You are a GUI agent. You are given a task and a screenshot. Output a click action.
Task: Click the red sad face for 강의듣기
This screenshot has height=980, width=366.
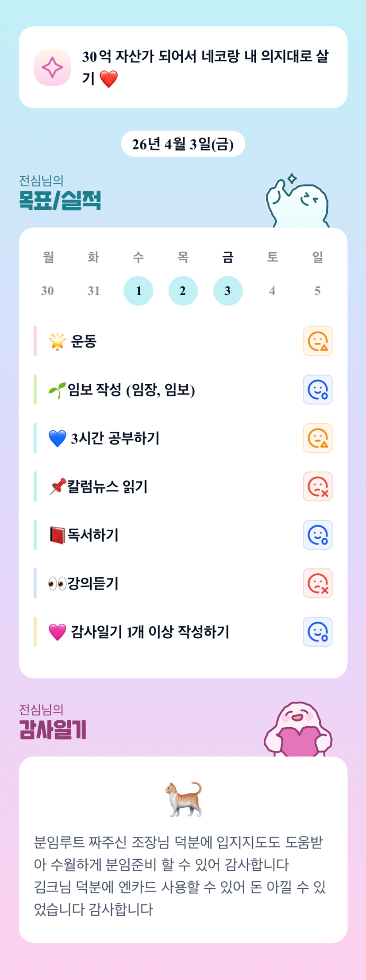point(317,583)
